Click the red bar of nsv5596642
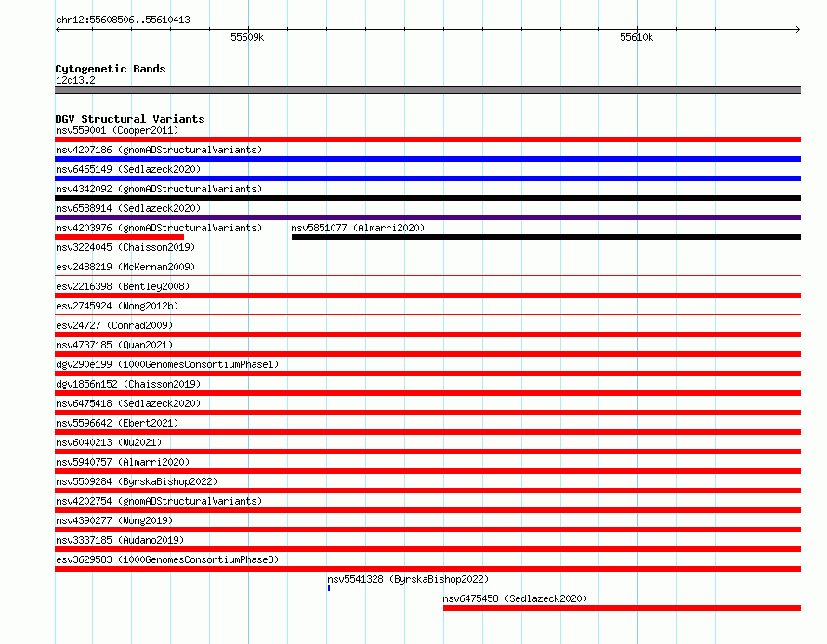 [x=427, y=432]
